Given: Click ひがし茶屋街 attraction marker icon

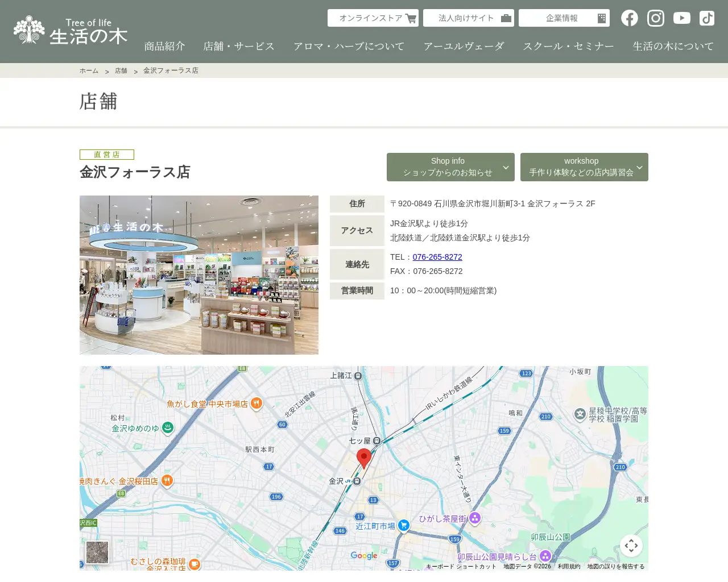Looking at the screenshot, I should (x=475, y=518).
